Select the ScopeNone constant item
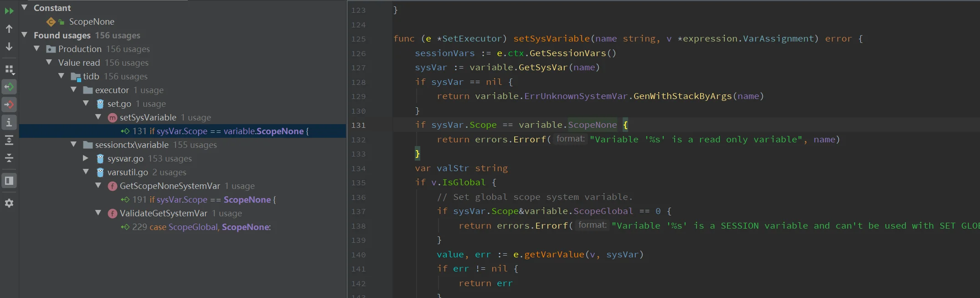The height and width of the screenshot is (298, 980). coord(91,22)
